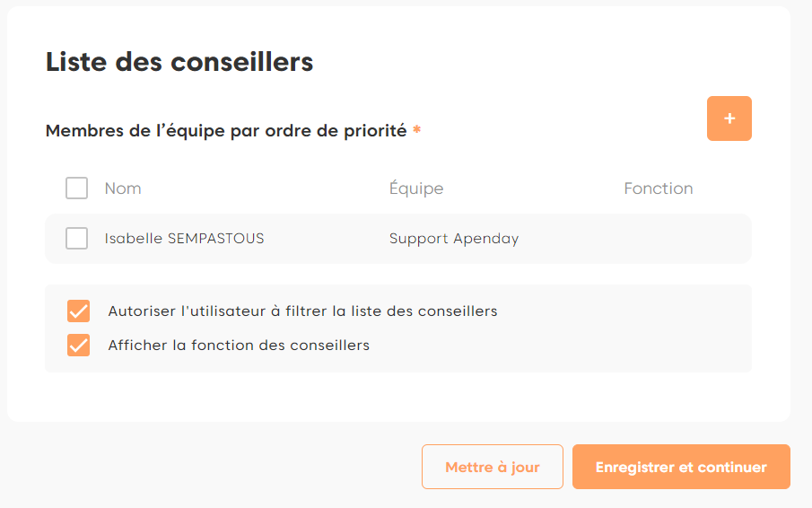Click the label Afficher la fonction des conseillers
The height and width of the screenshot is (508, 812).
pos(239,345)
